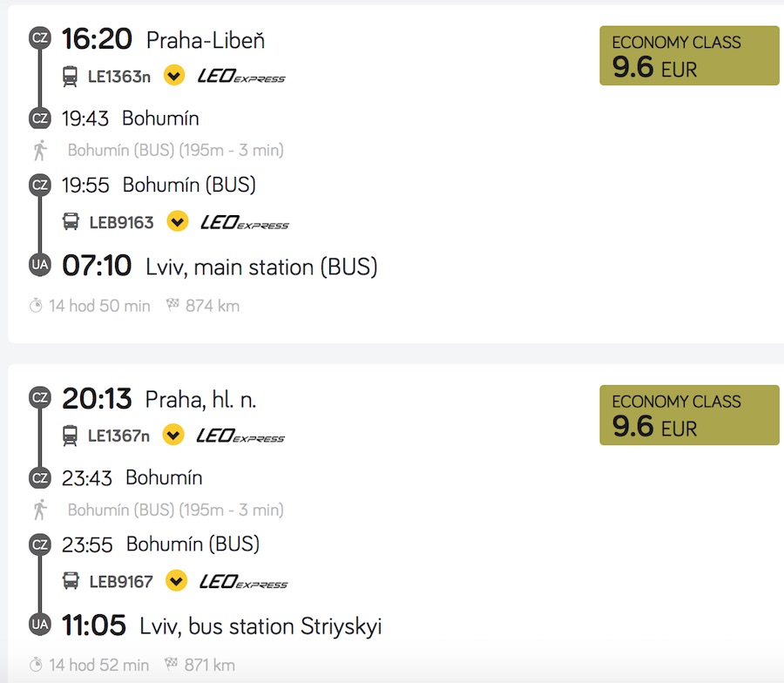Click the bus icon beside LEB9167
The image size is (784, 683).
(x=71, y=580)
